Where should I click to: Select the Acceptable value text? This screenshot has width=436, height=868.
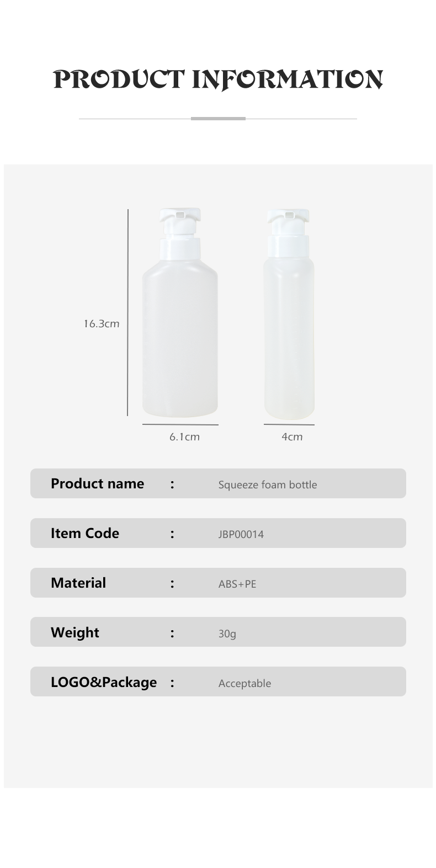[x=244, y=684]
